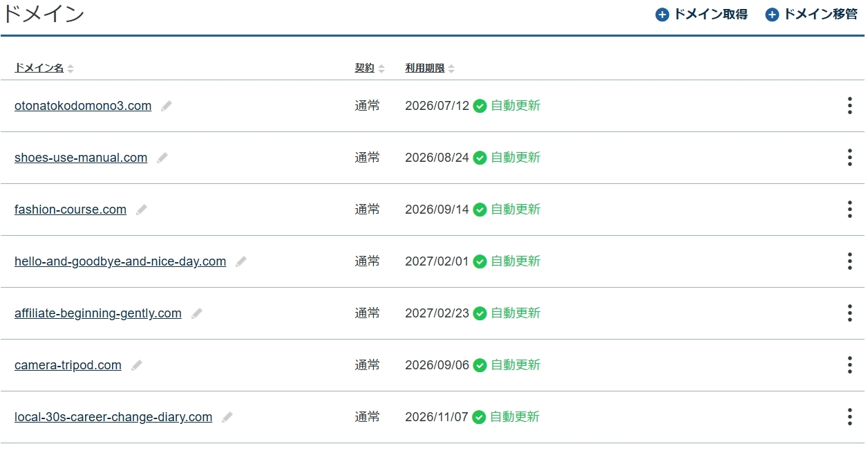Viewport: 868px width, 453px height.
Task: Click green auto-renew check icon for 2026/07/12
Action: click(x=480, y=106)
